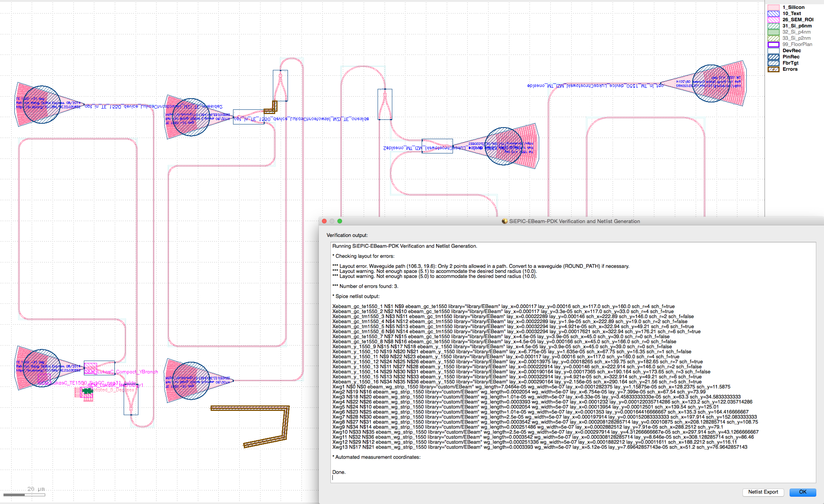Click the 26_SEM_ROI layer pattern icon
Screen dimensions: 824x504
773,20
